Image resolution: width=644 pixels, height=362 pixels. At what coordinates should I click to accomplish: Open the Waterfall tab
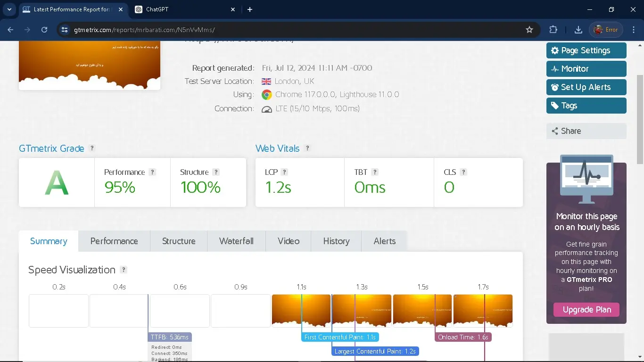[x=236, y=241]
